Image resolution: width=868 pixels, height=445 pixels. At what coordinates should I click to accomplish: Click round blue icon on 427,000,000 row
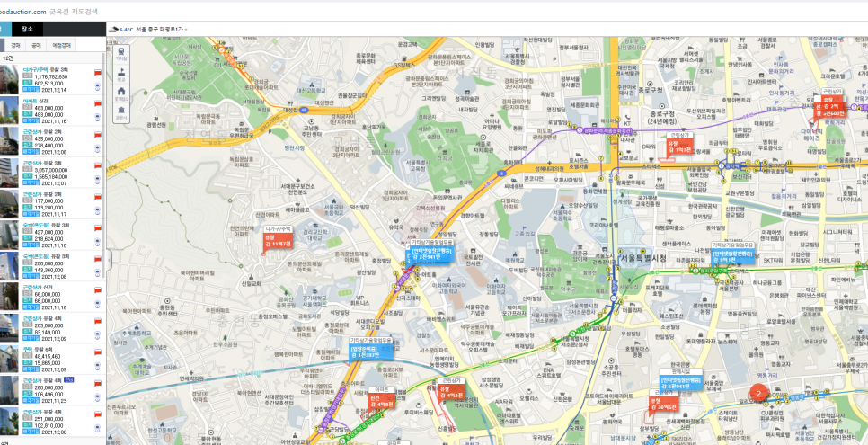[x=97, y=242]
